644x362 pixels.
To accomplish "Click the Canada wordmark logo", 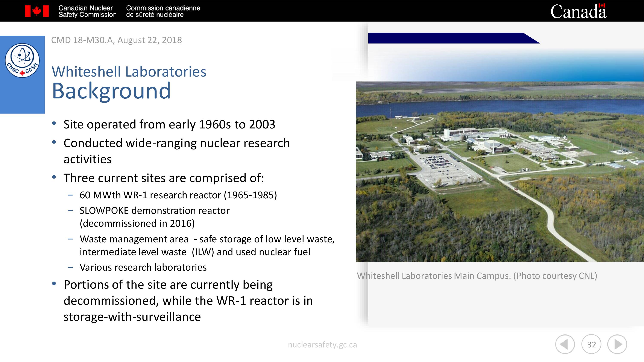I will (x=578, y=11).
